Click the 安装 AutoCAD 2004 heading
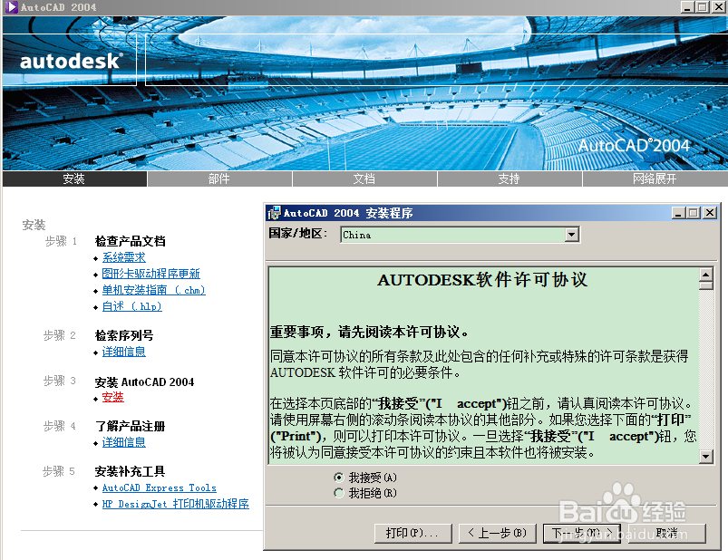 point(144,382)
